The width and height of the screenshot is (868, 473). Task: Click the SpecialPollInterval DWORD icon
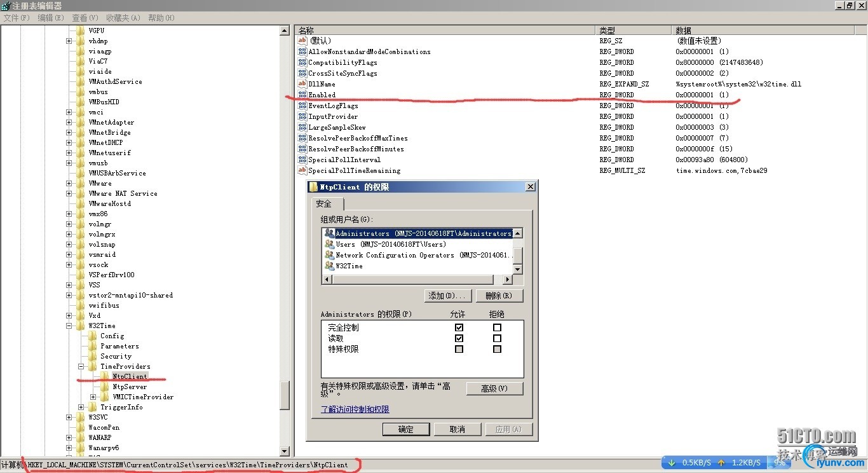302,160
